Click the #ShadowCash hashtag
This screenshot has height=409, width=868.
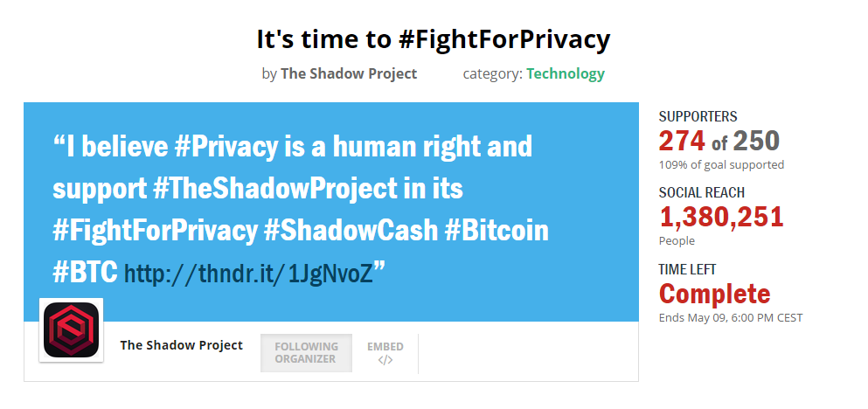tap(351, 230)
